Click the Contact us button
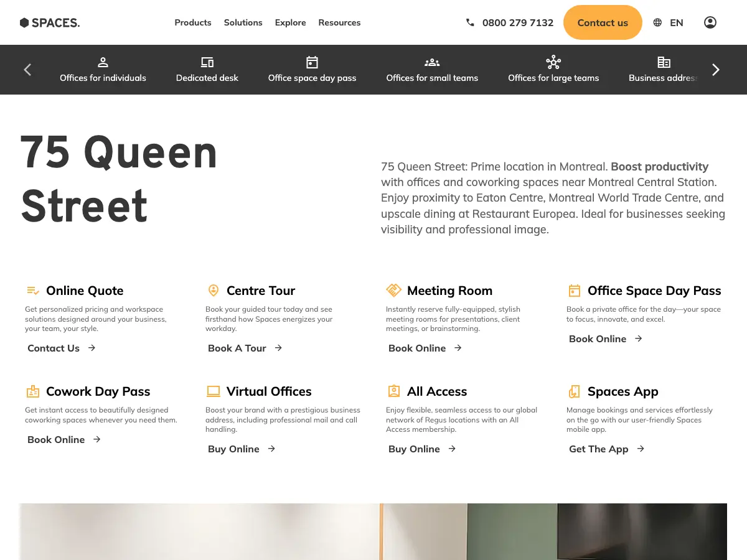Image resolution: width=747 pixels, height=560 pixels. pos(603,22)
